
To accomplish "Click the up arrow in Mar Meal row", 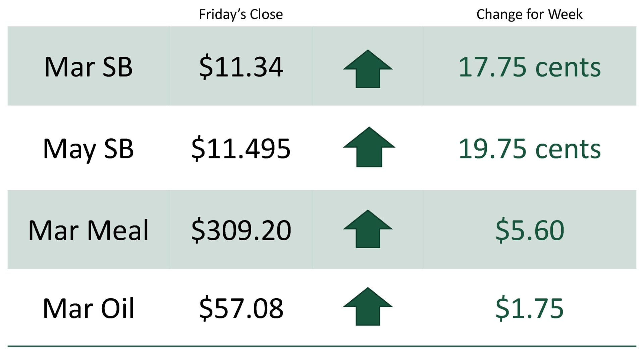I will coord(368,229).
